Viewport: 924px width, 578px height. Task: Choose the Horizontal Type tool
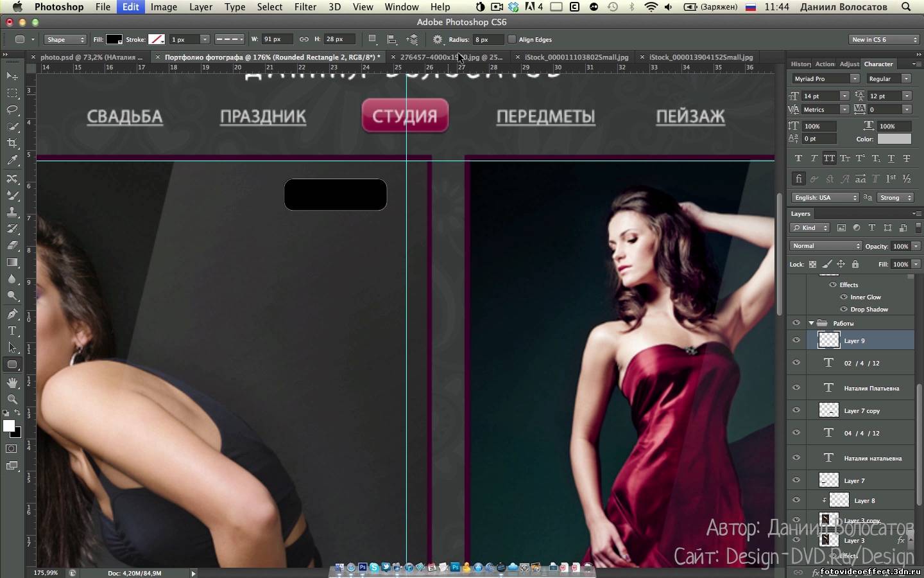[12, 331]
